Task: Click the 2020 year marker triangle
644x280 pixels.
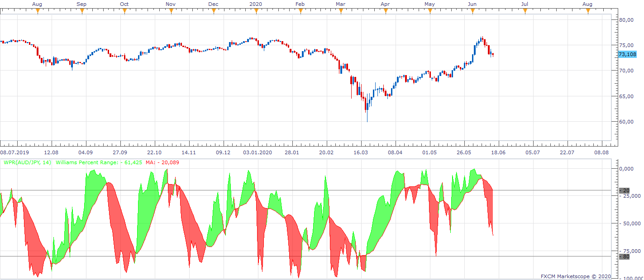Action: (257, 11)
